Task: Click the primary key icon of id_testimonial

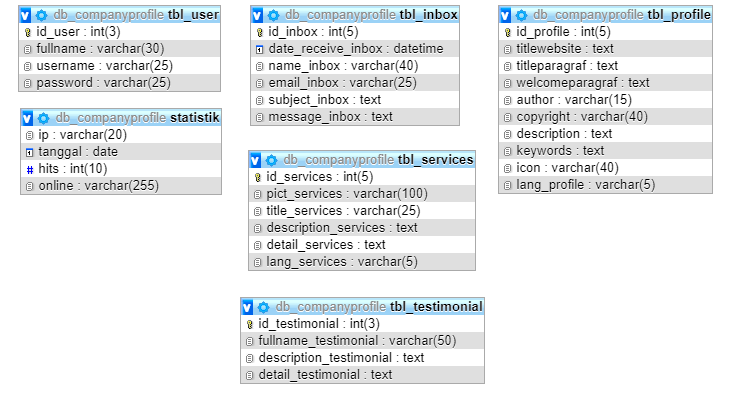Action: (x=250, y=324)
